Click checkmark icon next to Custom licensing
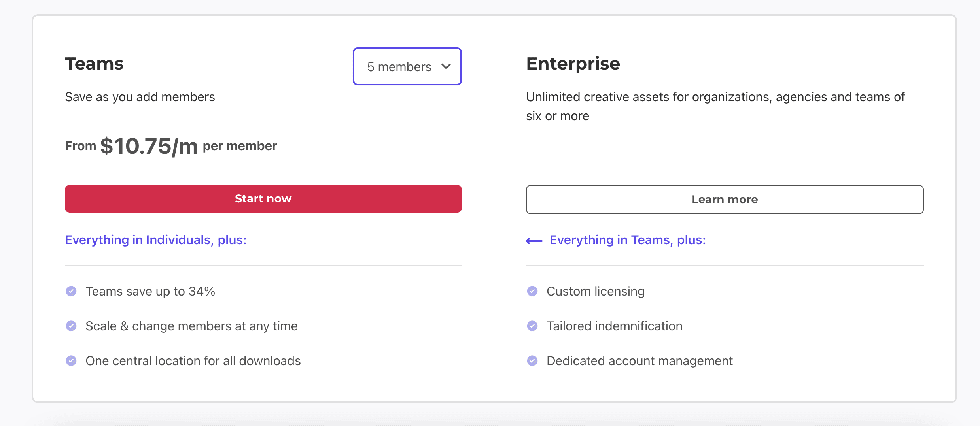 [532, 291]
